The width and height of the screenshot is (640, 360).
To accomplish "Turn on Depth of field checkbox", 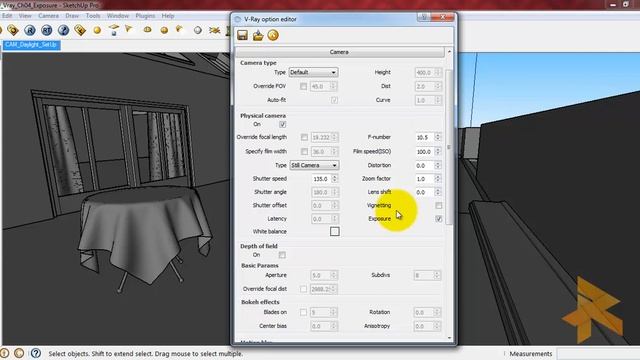I will click(282, 255).
